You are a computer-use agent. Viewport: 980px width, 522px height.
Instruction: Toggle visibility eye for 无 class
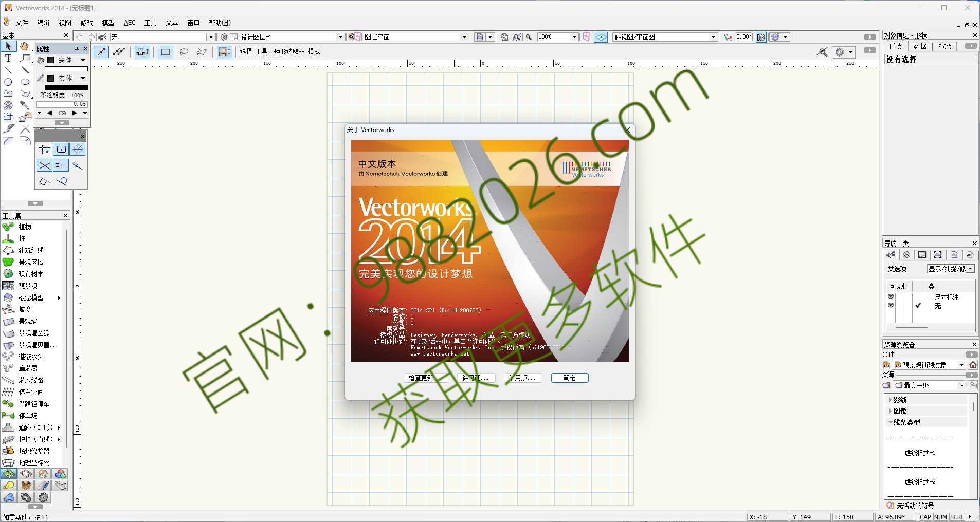891,306
